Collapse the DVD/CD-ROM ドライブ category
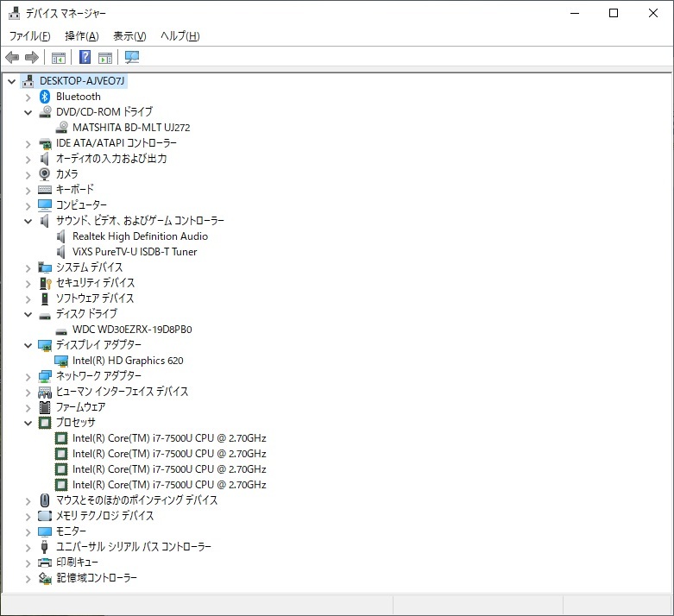The height and width of the screenshot is (616, 674). coord(28,112)
